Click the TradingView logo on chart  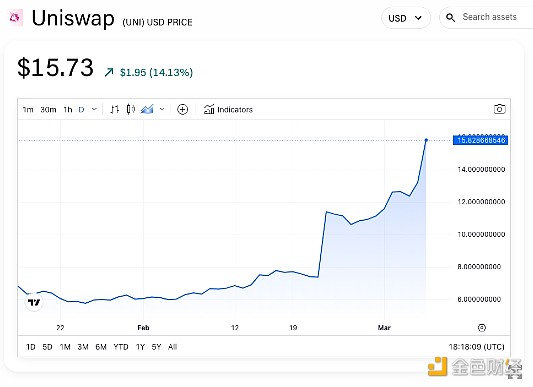click(x=34, y=302)
